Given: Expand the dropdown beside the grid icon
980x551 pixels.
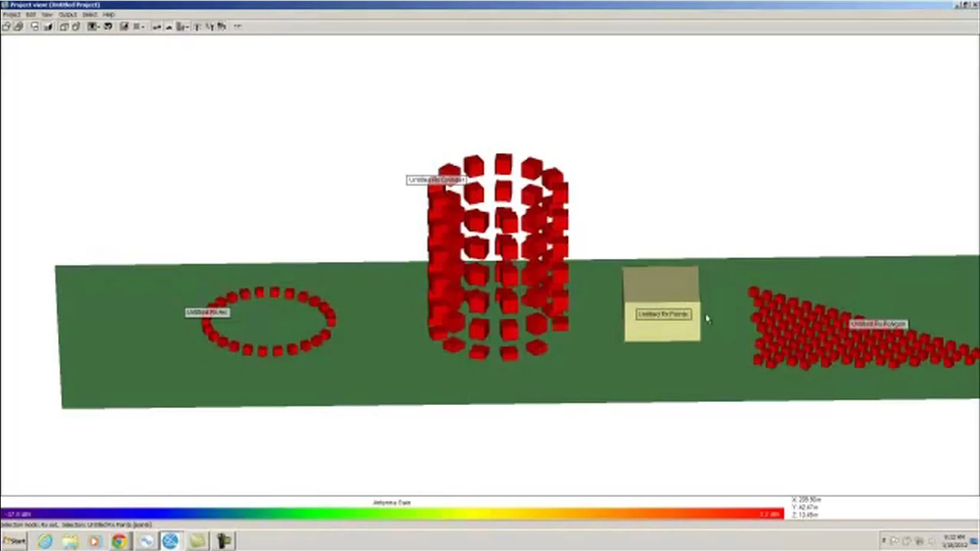Looking at the screenshot, I should (143, 26).
